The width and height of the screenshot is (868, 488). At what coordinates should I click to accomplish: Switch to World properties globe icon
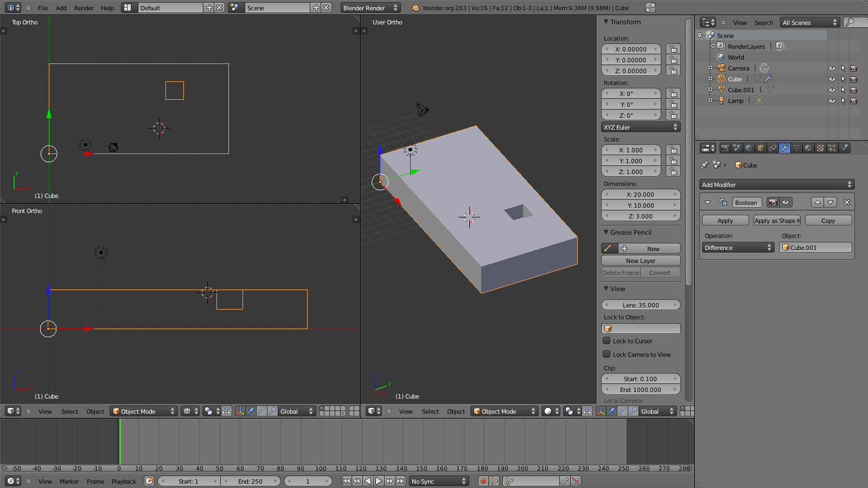[749, 148]
